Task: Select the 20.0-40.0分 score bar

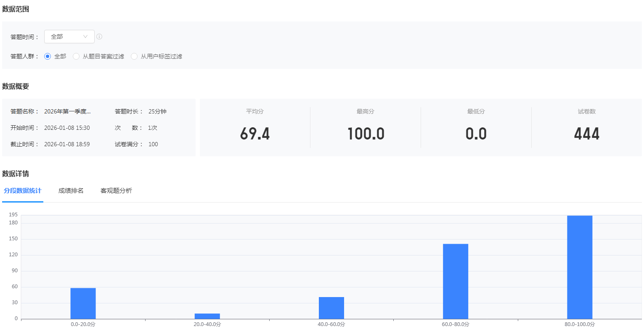Action: [207, 316]
